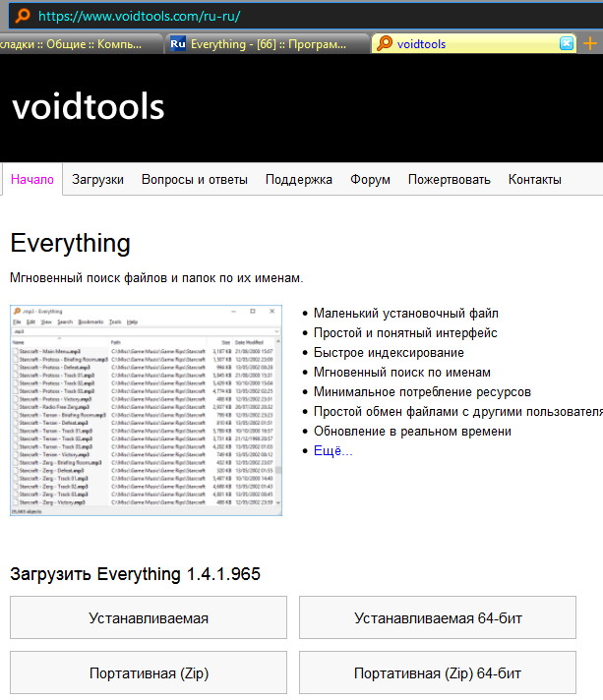Follow the Ещё... link

pyautogui.click(x=333, y=450)
